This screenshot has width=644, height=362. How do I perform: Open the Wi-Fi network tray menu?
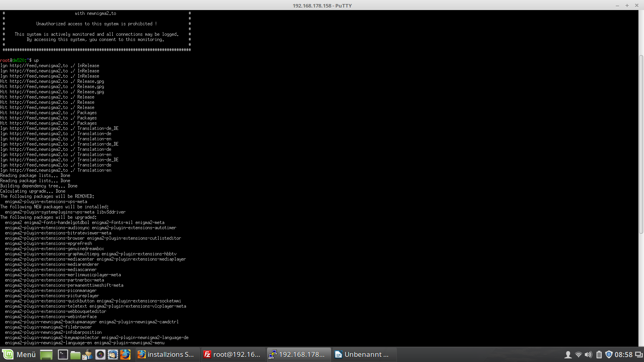(578, 354)
